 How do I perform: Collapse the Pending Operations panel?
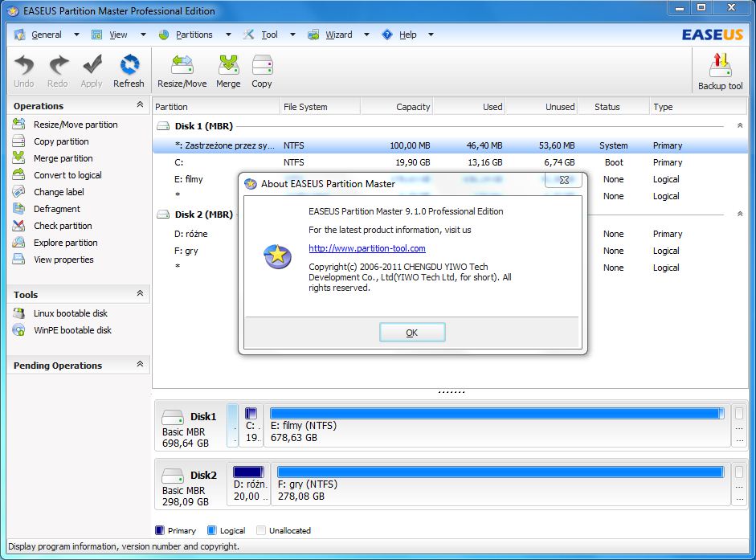140,364
